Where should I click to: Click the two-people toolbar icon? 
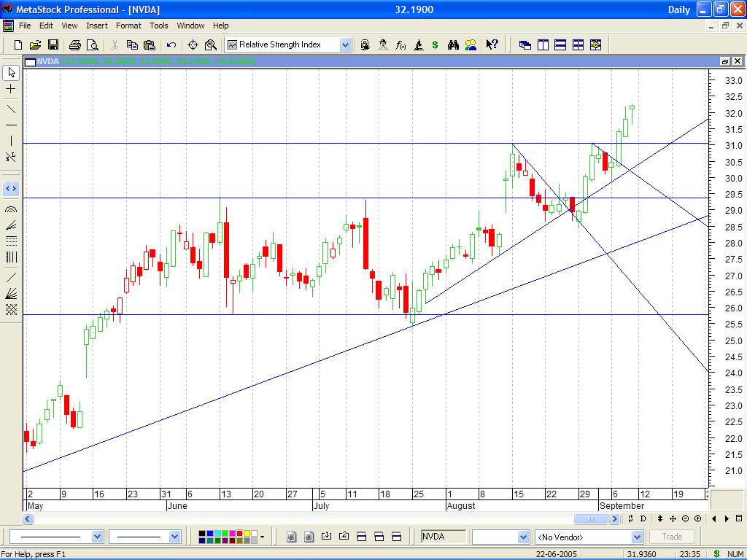[x=471, y=44]
